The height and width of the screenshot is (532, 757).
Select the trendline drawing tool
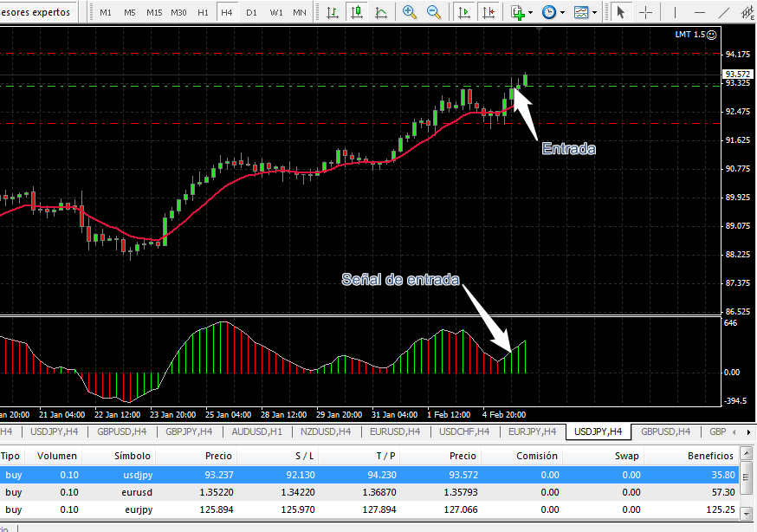[723, 12]
